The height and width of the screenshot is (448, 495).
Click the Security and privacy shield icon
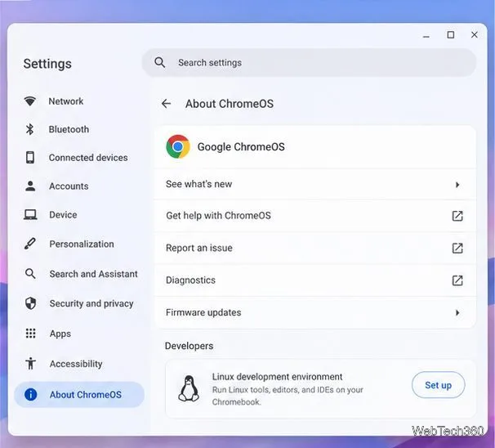(30, 303)
